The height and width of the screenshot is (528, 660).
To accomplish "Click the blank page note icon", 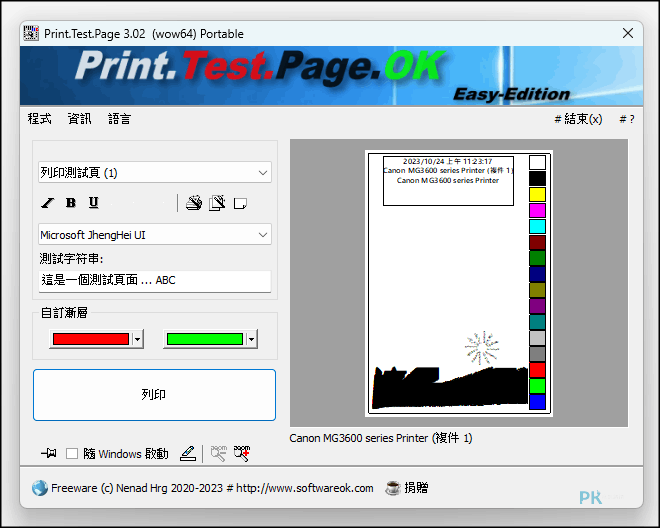I will [240, 204].
